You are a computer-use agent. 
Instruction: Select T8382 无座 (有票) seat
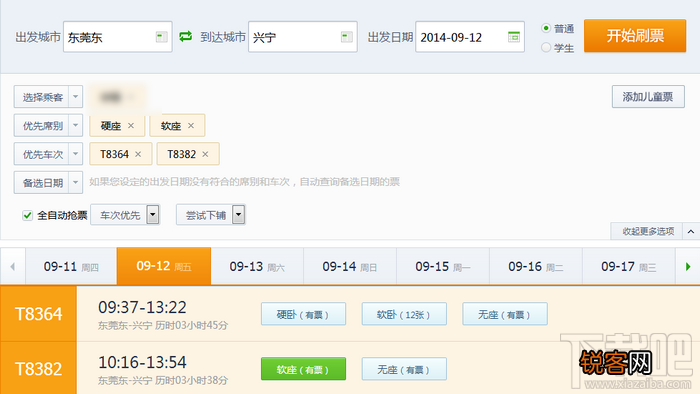(x=404, y=369)
